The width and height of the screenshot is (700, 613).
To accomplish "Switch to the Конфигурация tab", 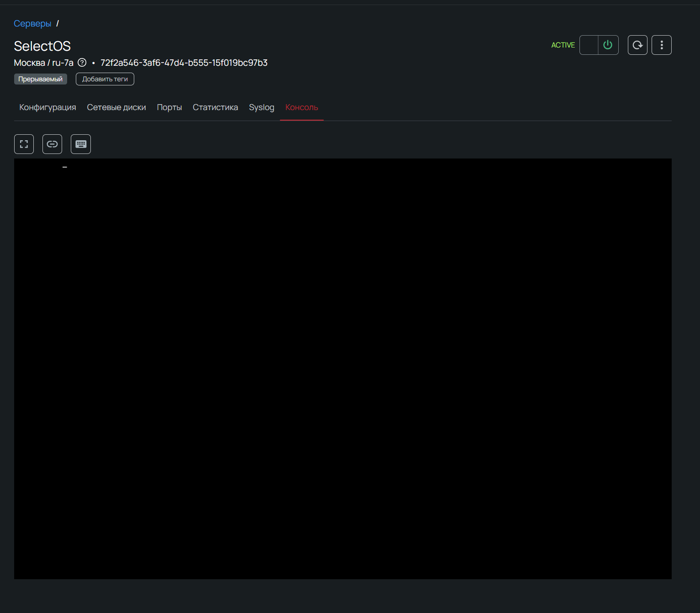I will [x=47, y=107].
